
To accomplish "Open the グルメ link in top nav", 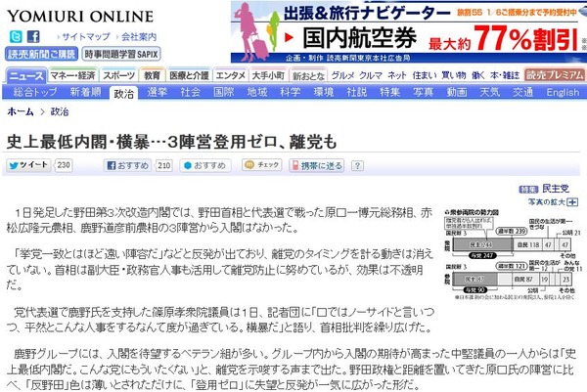I will (x=342, y=75).
